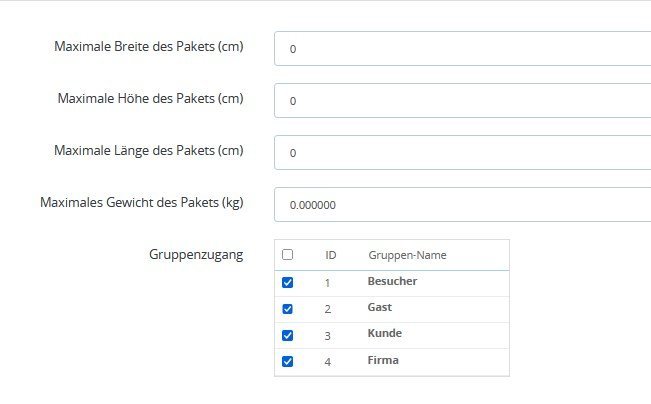Uncheck the Besucher group checkbox
651x404 pixels.
288,282
